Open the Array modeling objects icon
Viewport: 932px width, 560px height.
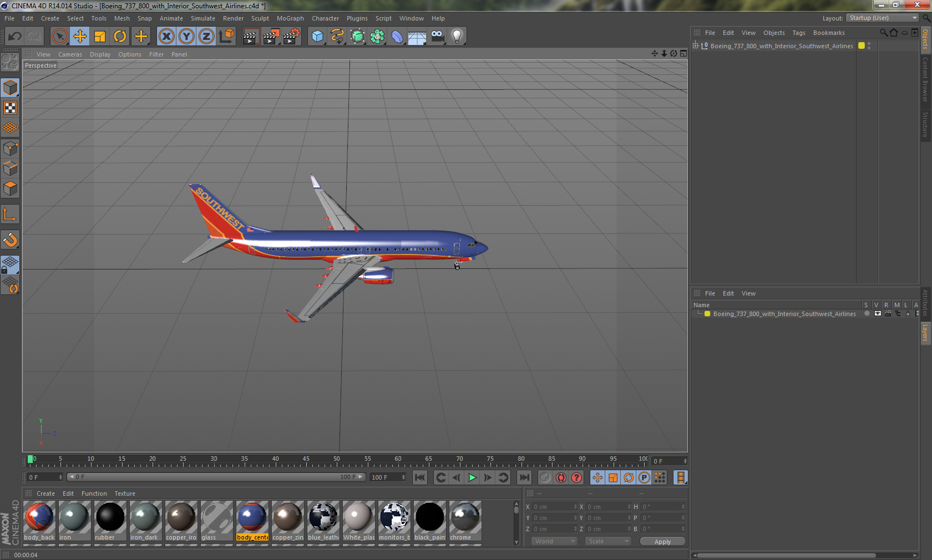(377, 37)
